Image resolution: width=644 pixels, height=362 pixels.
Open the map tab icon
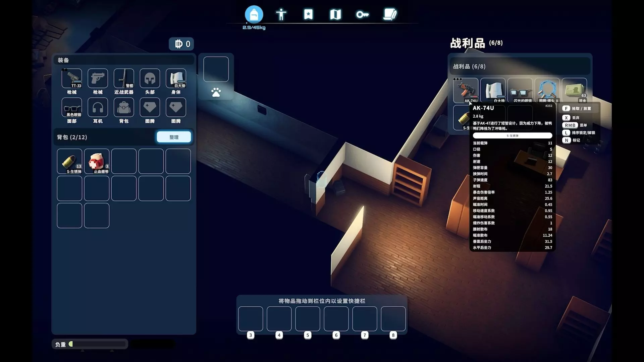(x=335, y=14)
